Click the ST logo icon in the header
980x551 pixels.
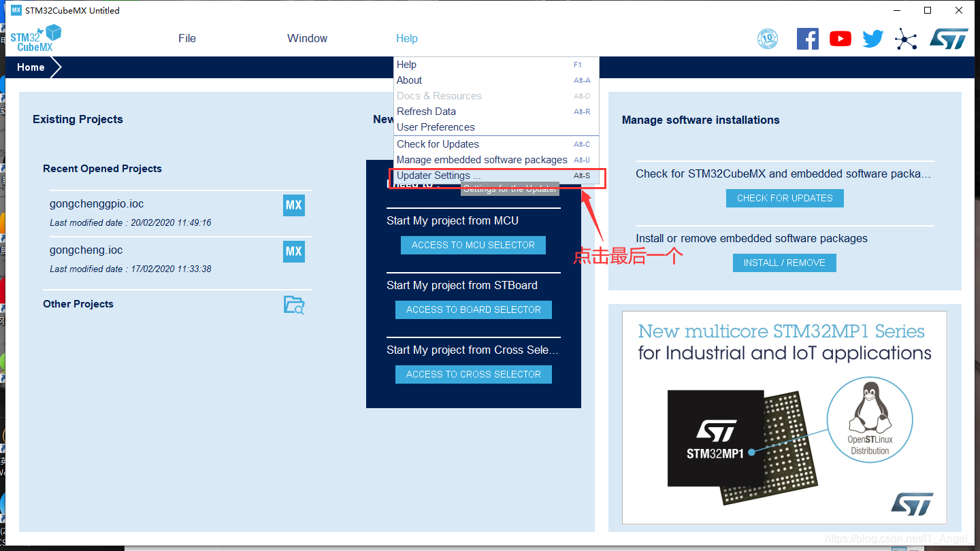(949, 39)
